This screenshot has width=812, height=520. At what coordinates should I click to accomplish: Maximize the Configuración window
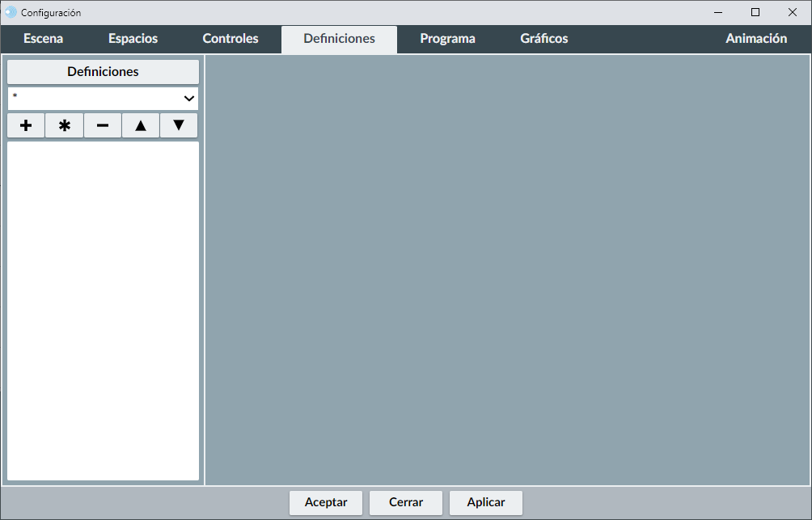click(x=755, y=12)
